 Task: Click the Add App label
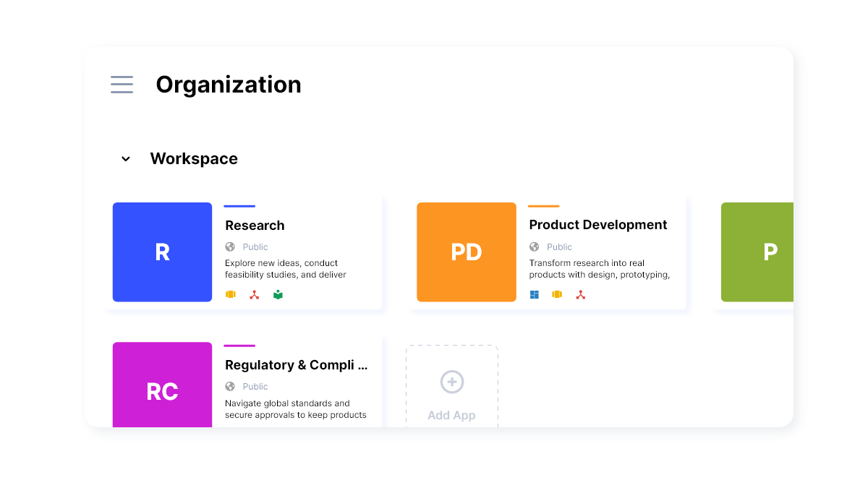coord(451,415)
